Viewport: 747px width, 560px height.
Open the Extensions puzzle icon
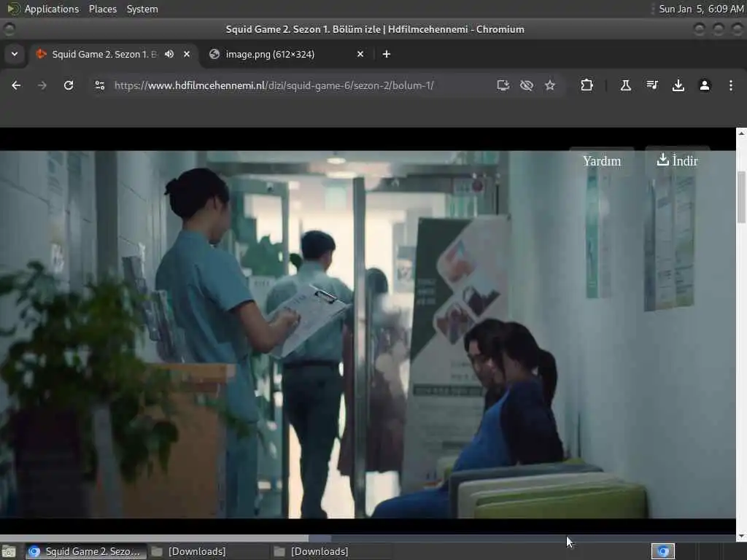(x=587, y=85)
